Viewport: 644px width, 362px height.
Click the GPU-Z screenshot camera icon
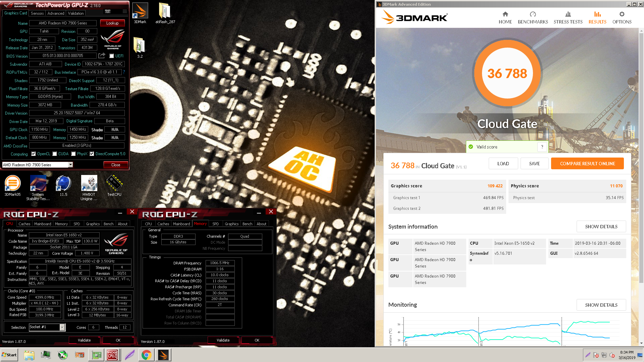click(x=108, y=11)
